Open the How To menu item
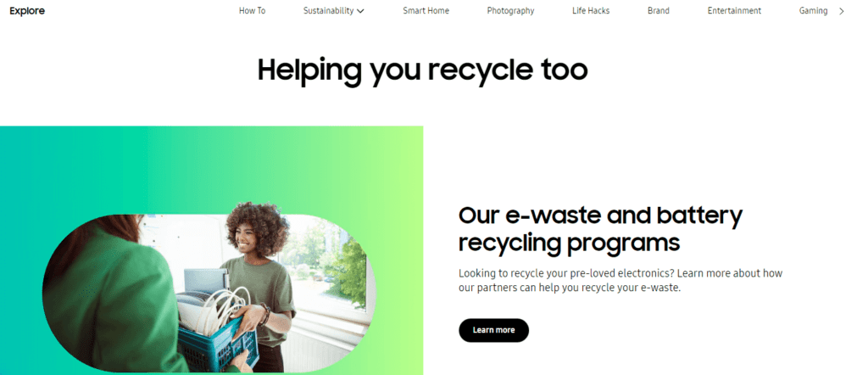868x375 pixels. (x=252, y=10)
